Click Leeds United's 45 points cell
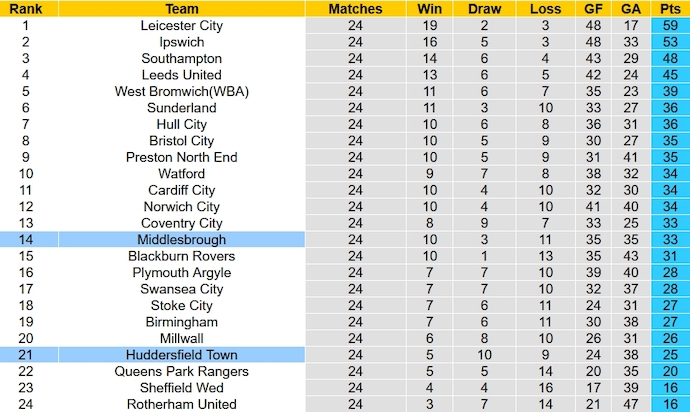Image resolution: width=690 pixels, height=412 pixels. pos(669,75)
